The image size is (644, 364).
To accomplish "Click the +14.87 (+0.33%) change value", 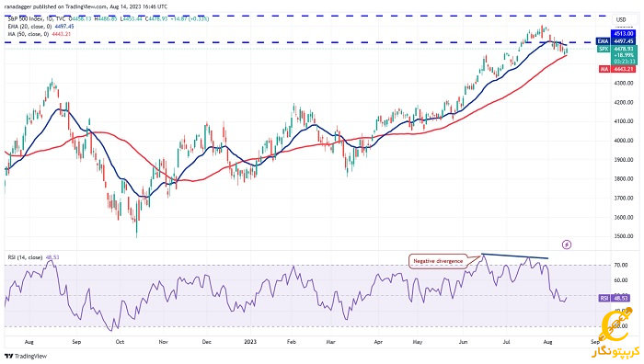I will 190,19.
